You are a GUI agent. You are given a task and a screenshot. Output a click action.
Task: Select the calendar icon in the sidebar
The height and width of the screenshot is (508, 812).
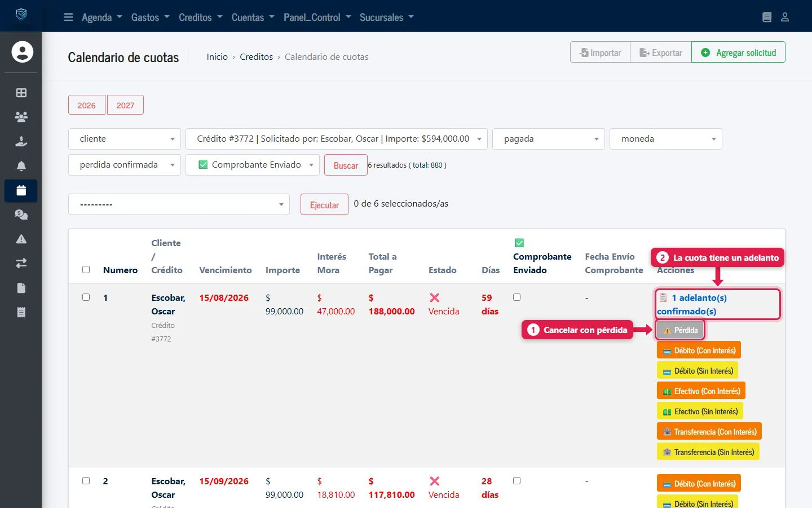[x=21, y=191]
